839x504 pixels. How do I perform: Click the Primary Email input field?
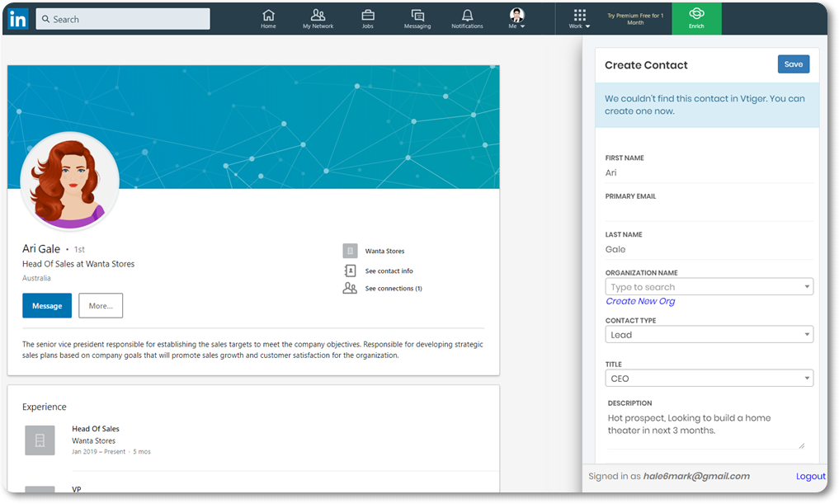click(x=709, y=211)
